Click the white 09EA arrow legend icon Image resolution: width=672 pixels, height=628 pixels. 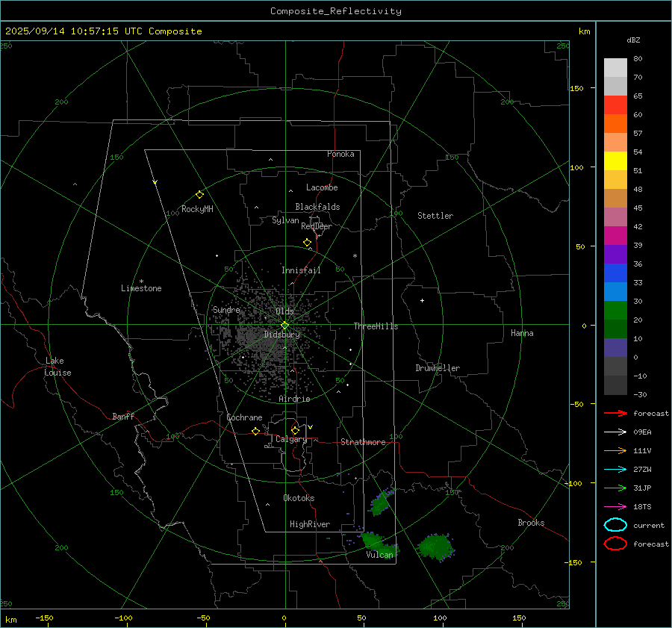(615, 432)
